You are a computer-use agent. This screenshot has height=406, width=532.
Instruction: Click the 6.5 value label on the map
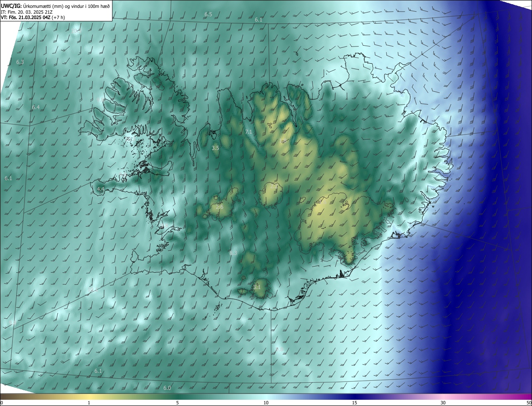[208, 15]
